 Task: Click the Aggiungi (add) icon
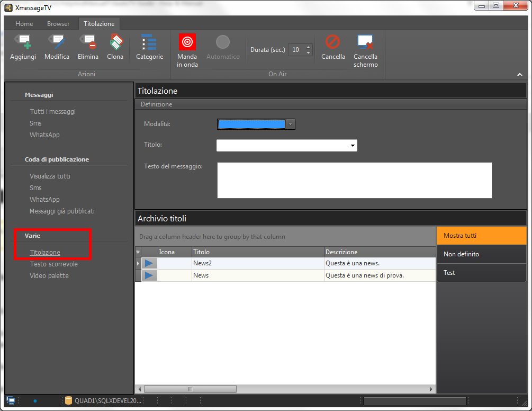23,42
